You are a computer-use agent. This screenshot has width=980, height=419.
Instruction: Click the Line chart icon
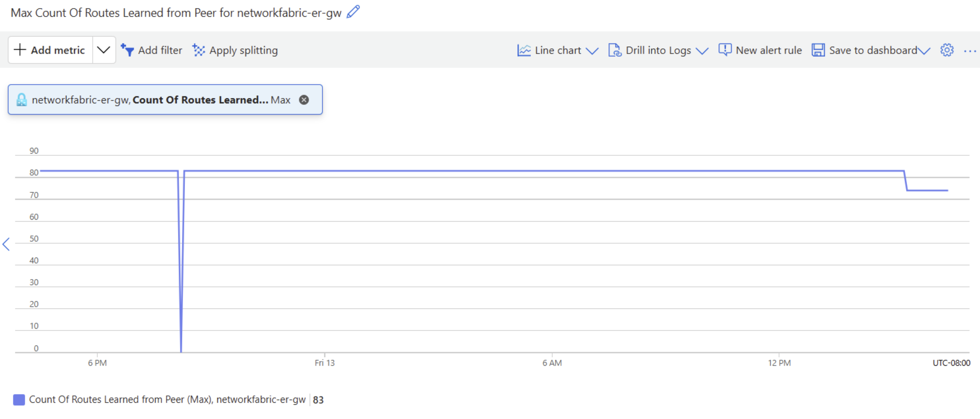524,50
